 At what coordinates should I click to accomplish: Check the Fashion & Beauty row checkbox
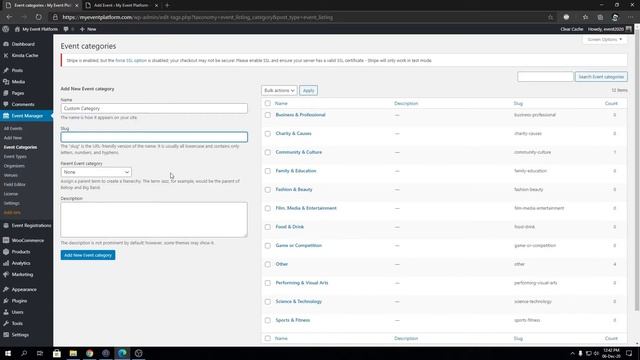point(268,190)
